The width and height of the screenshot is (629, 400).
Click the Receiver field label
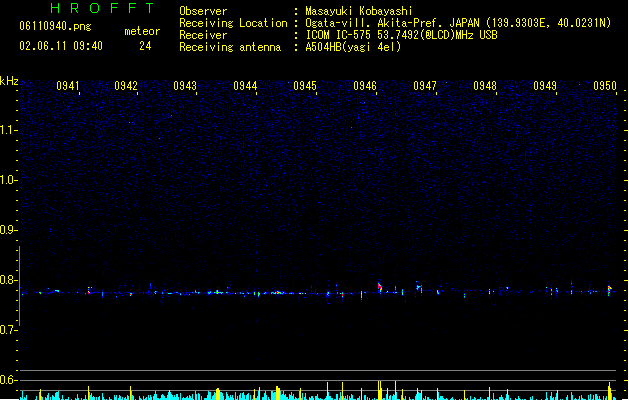(x=203, y=35)
